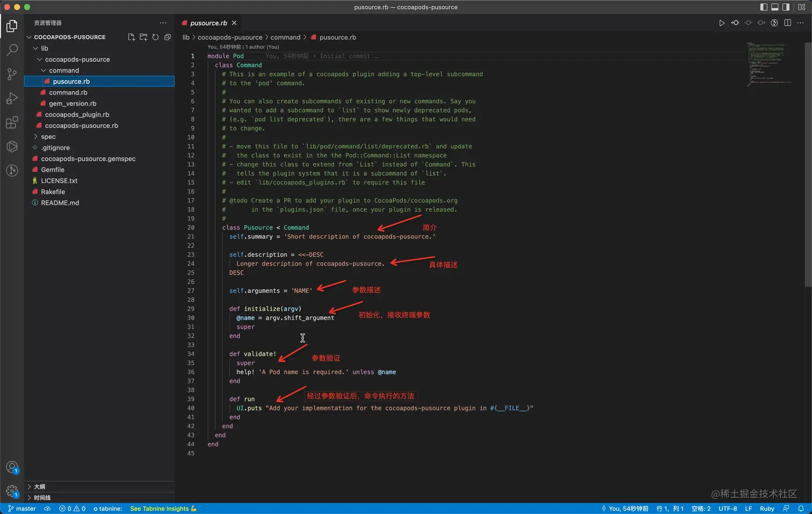Collapse all folders in explorer
The image size is (812, 514).
point(168,37)
